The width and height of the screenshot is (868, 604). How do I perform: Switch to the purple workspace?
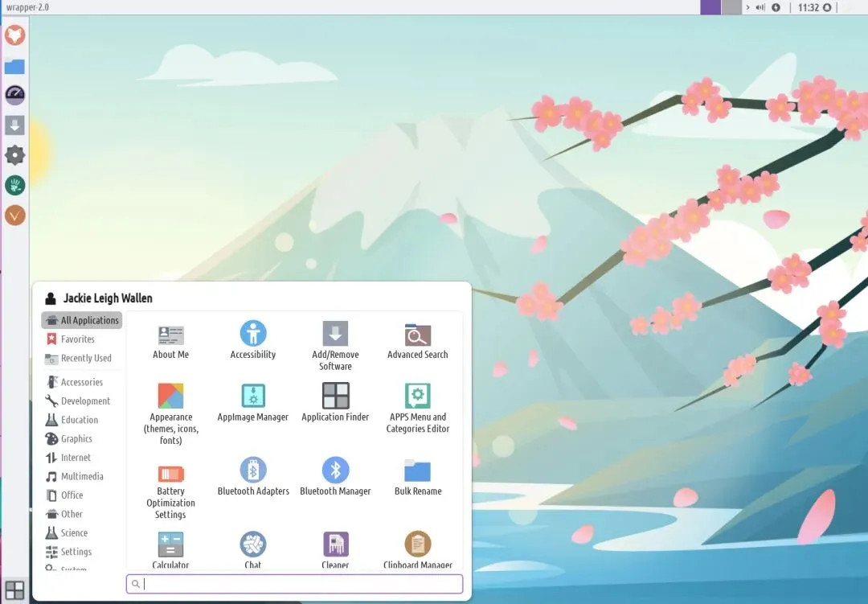coord(710,7)
